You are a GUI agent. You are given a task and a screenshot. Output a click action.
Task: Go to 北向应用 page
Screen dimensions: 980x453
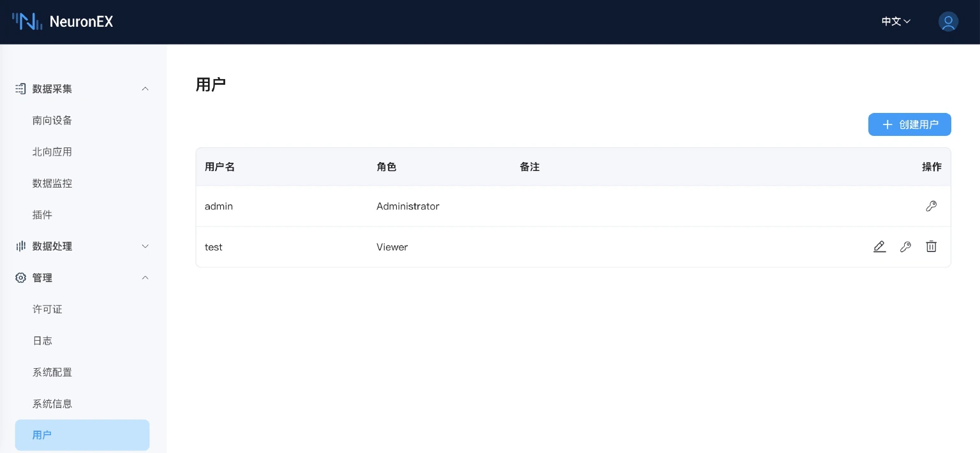click(52, 152)
